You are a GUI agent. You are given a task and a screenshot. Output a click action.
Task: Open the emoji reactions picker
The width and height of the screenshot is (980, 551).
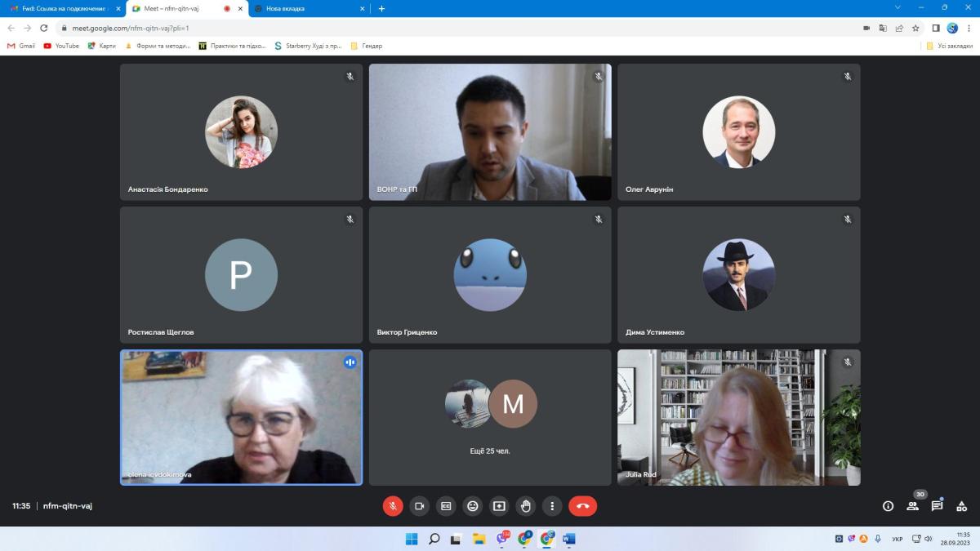pos(472,506)
